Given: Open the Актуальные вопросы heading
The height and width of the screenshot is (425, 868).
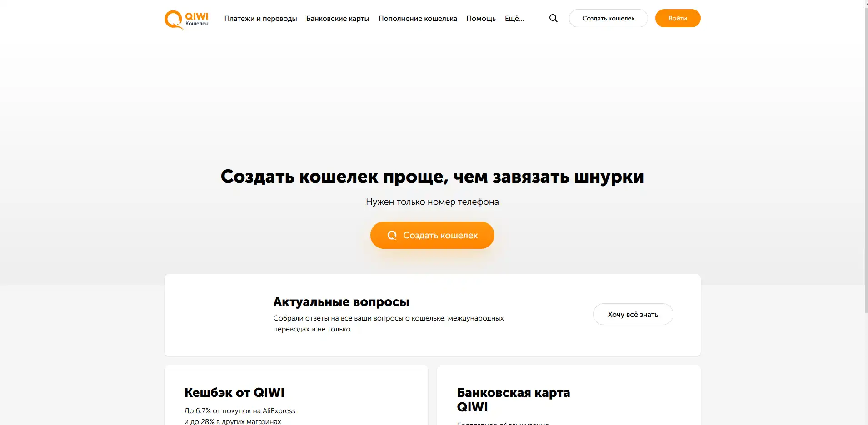Looking at the screenshot, I should (x=341, y=302).
